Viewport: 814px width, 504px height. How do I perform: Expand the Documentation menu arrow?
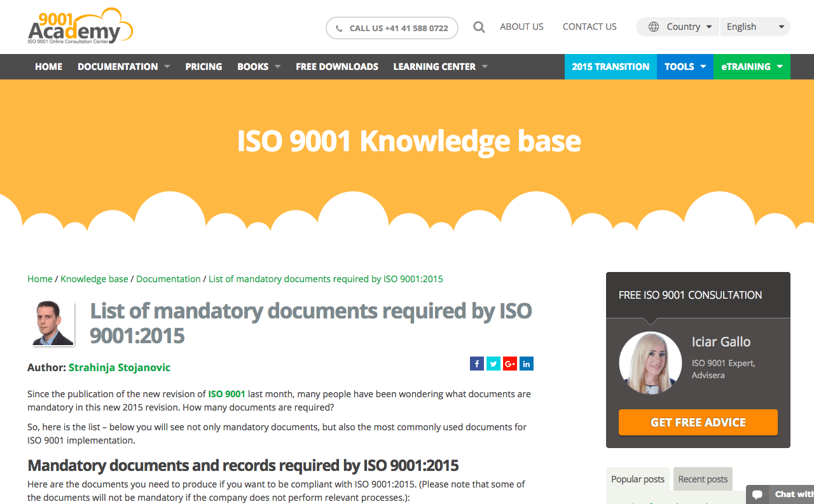pos(167,67)
